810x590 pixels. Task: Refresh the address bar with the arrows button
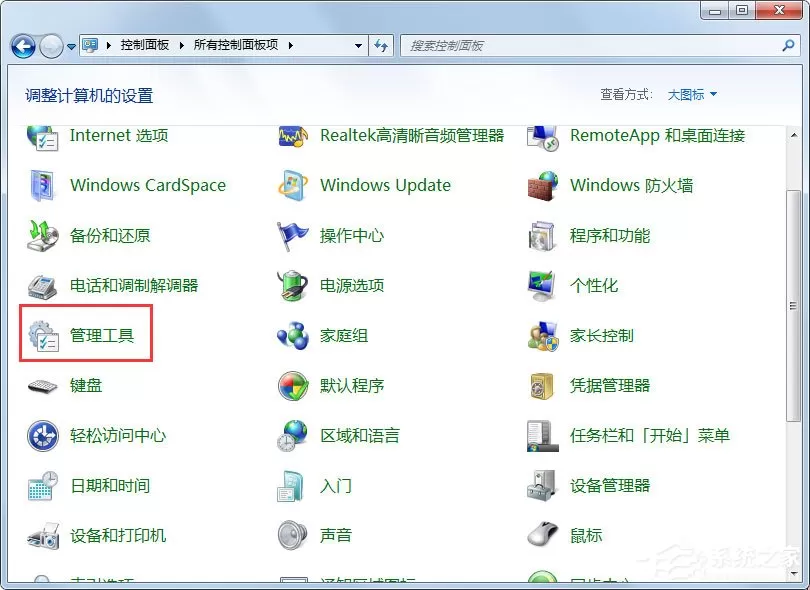[381, 45]
